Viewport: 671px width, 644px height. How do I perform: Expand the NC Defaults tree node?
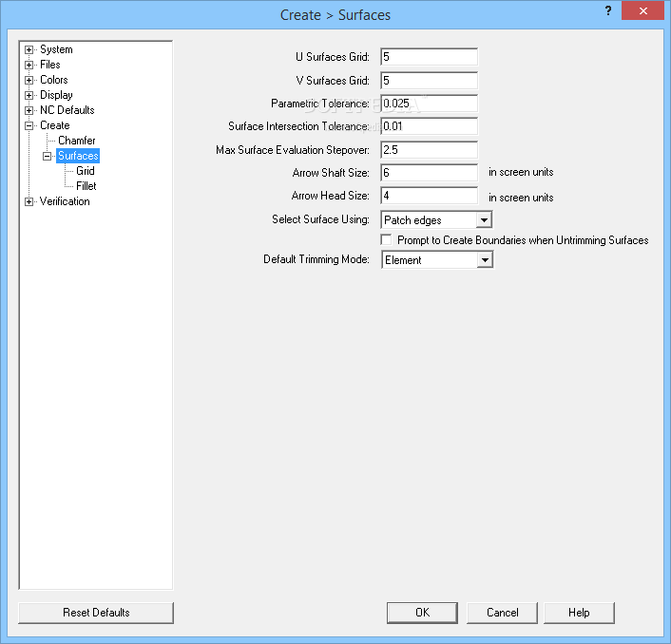pyautogui.click(x=29, y=110)
